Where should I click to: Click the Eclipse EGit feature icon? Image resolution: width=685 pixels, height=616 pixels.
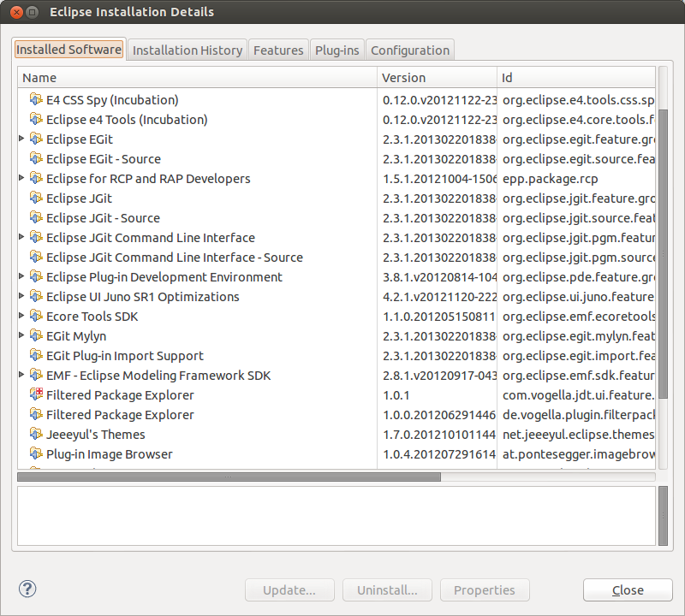36,139
